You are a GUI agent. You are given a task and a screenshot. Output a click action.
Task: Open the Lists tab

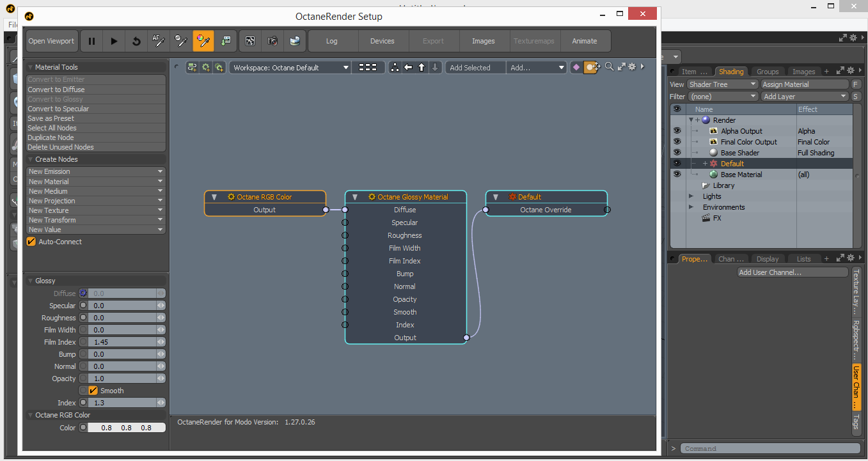tap(804, 259)
